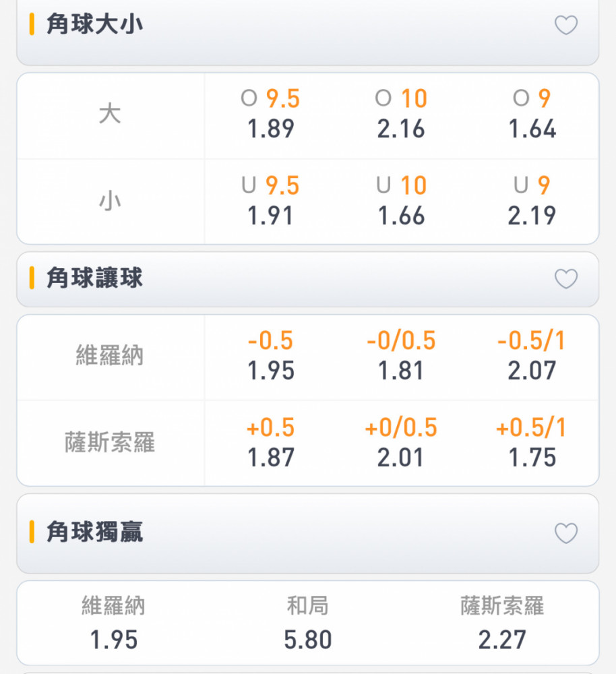The width and height of the screenshot is (616, 674).
Task: Pick 薩斯索羅 +0/0.5 handicap at 2.01
Action: click(401, 443)
